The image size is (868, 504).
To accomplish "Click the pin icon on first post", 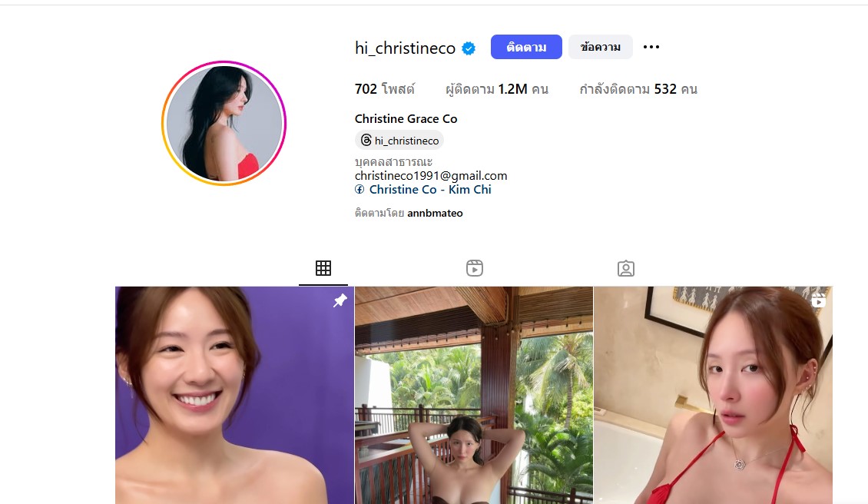I will point(340,300).
